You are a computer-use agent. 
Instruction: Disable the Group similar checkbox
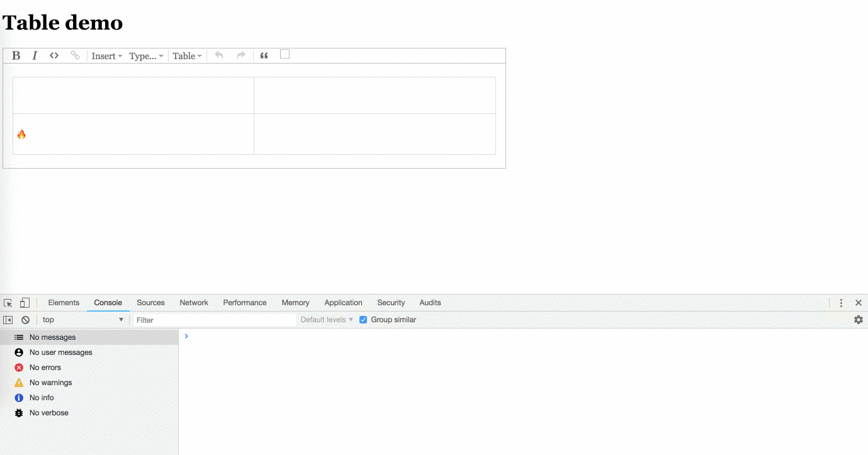pos(363,320)
